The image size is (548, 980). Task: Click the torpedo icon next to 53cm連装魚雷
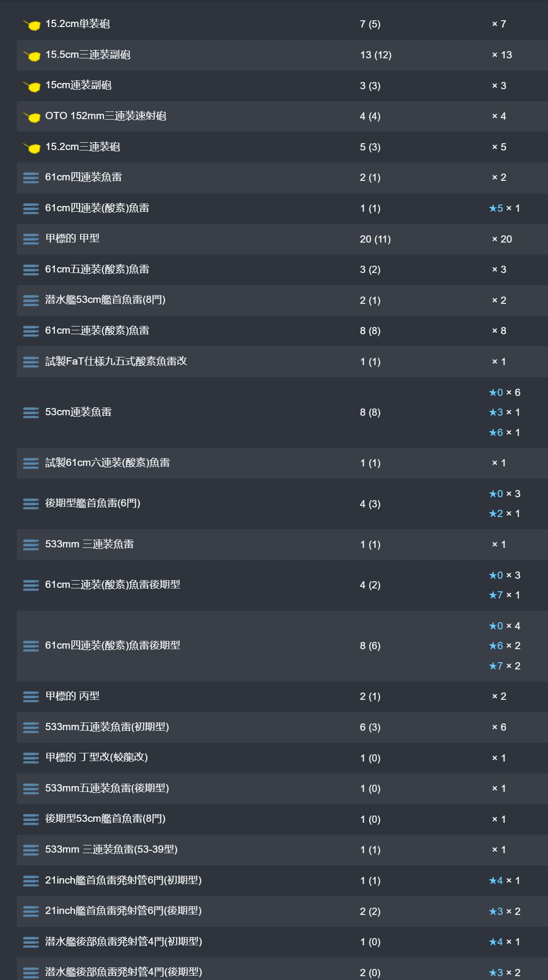point(31,412)
